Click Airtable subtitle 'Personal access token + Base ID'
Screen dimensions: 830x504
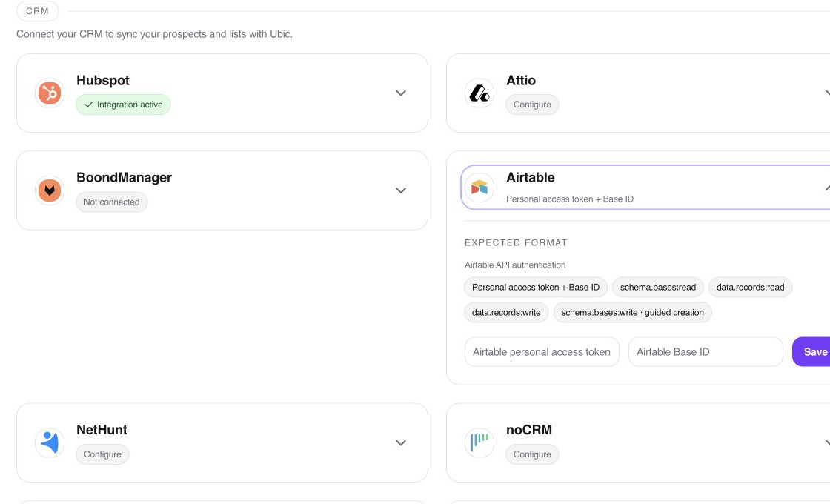click(570, 199)
